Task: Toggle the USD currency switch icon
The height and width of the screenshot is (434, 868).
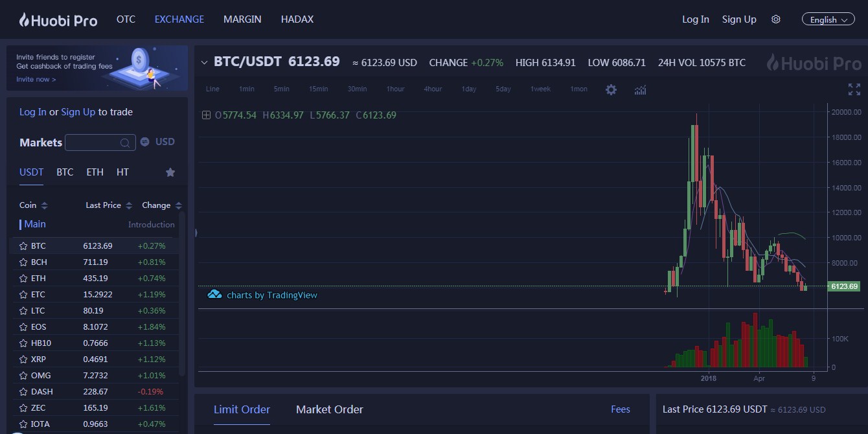Action: [x=145, y=142]
